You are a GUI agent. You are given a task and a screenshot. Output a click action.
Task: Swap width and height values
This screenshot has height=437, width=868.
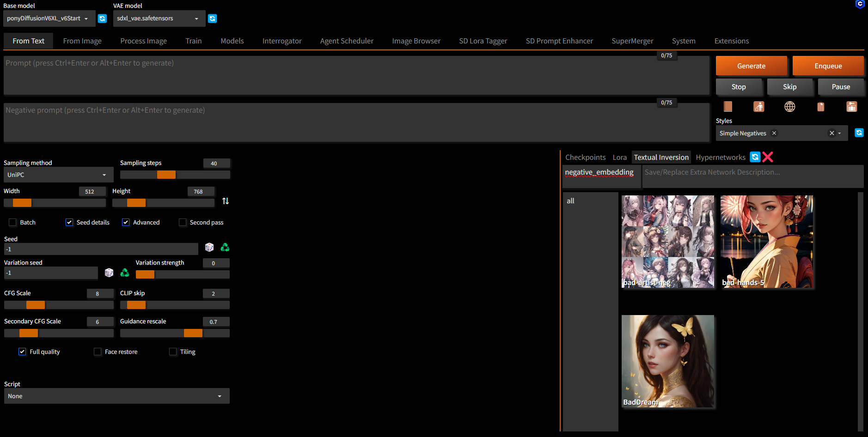click(226, 201)
